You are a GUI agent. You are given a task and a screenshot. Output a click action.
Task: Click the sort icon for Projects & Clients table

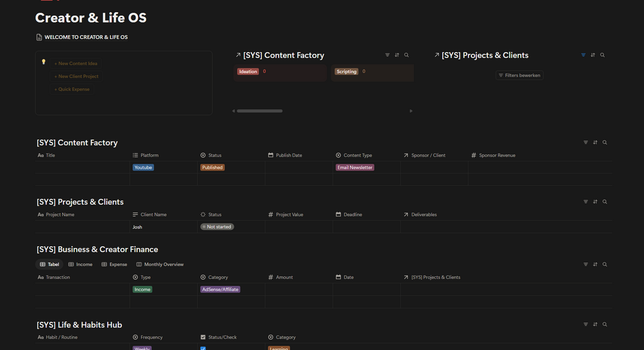tap(595, 202)
